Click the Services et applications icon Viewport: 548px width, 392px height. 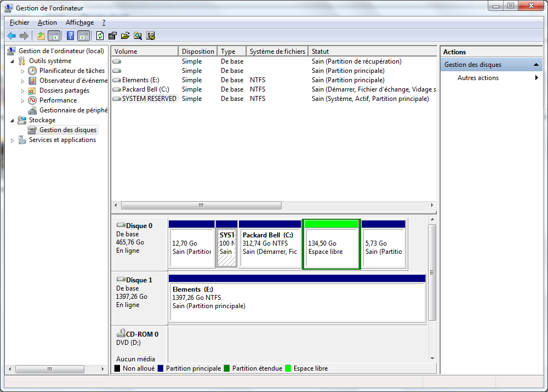pos(22,140)
